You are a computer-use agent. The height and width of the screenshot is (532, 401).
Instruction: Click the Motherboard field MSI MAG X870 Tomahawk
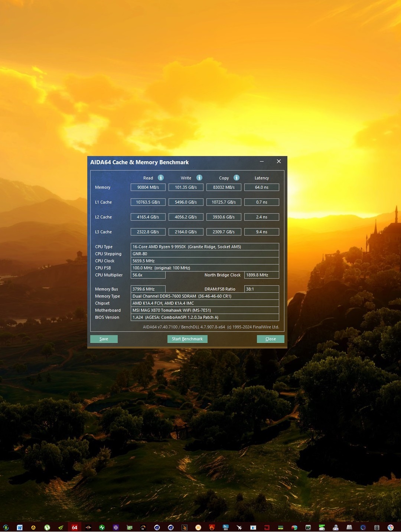click(205, 310)
